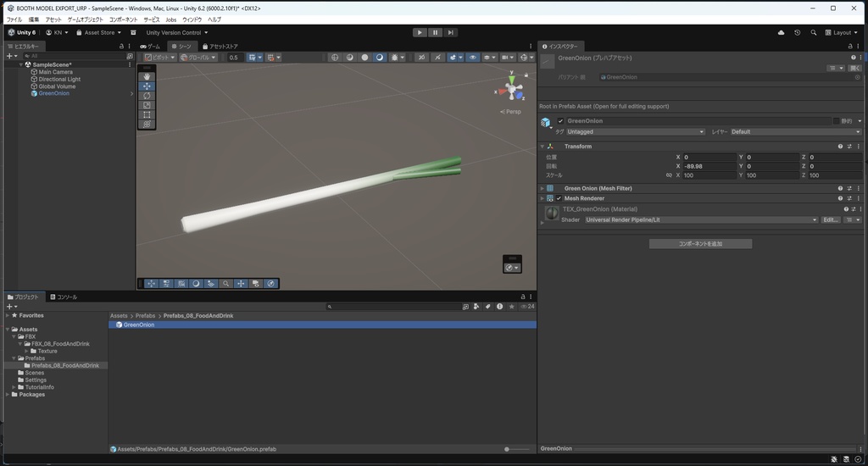Expand the Mesh Renderer component

coord(542,198)
